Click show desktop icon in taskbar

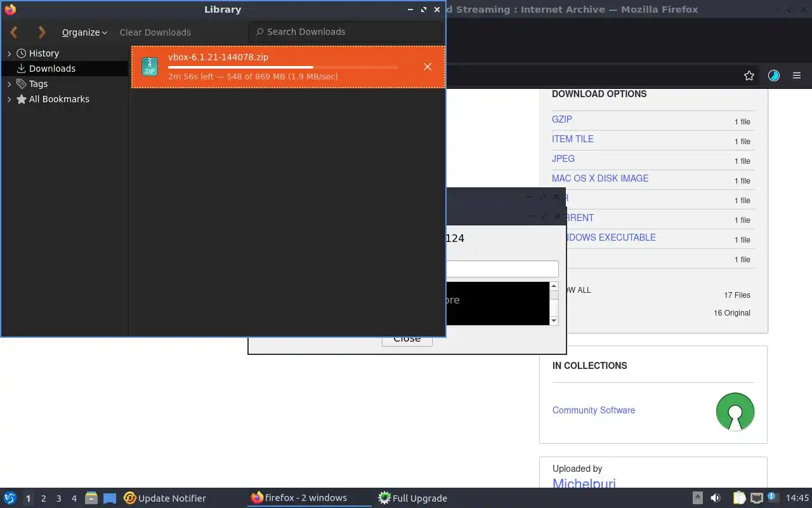110,498
